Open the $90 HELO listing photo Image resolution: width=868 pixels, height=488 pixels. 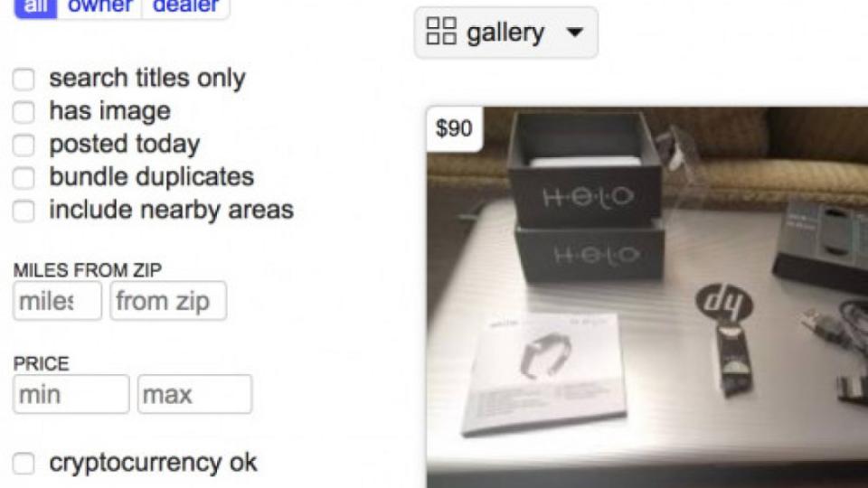point(647,297)
